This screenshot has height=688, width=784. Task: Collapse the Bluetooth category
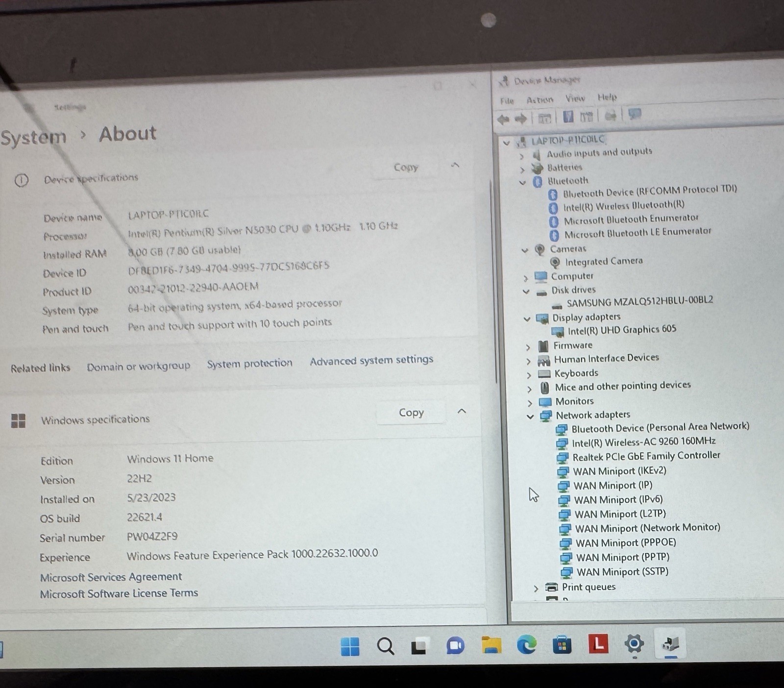pyautogui.click(x=523, y=183)
